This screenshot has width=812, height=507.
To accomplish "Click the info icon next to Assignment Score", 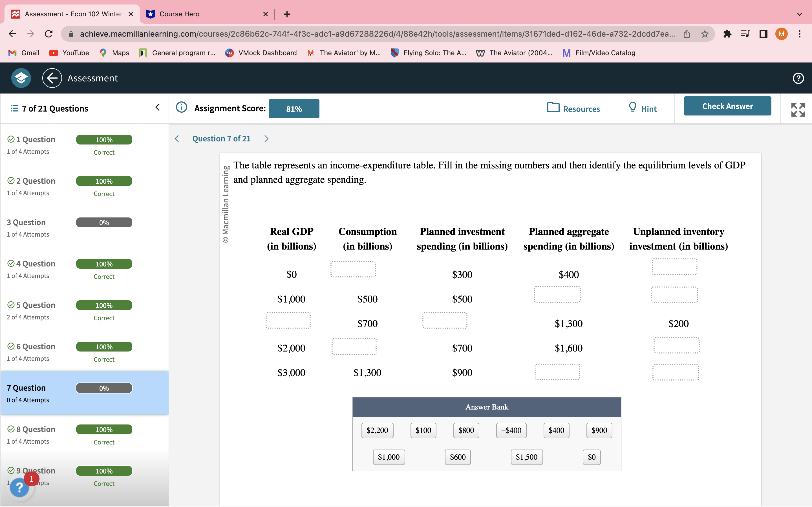I will coord(181,107).
